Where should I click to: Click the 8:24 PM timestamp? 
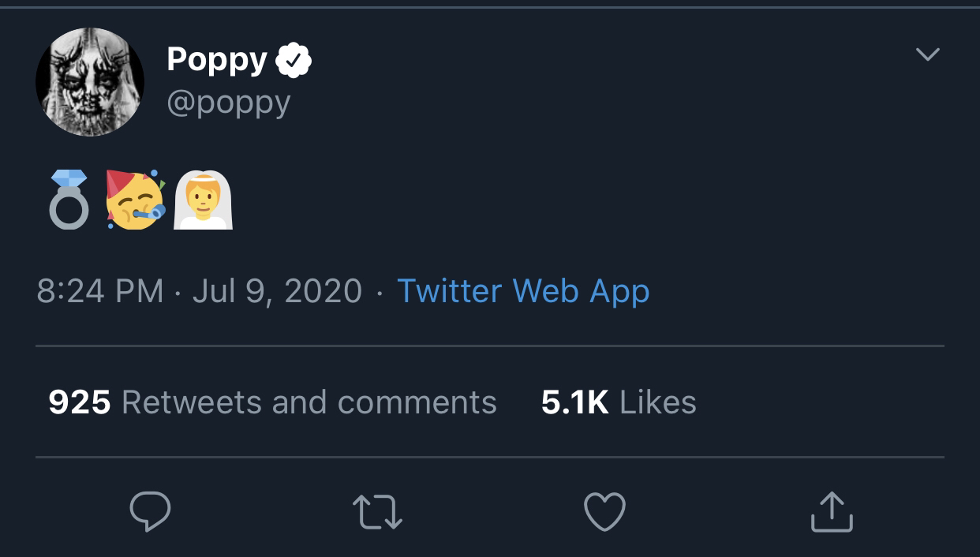tap(99, 290)
